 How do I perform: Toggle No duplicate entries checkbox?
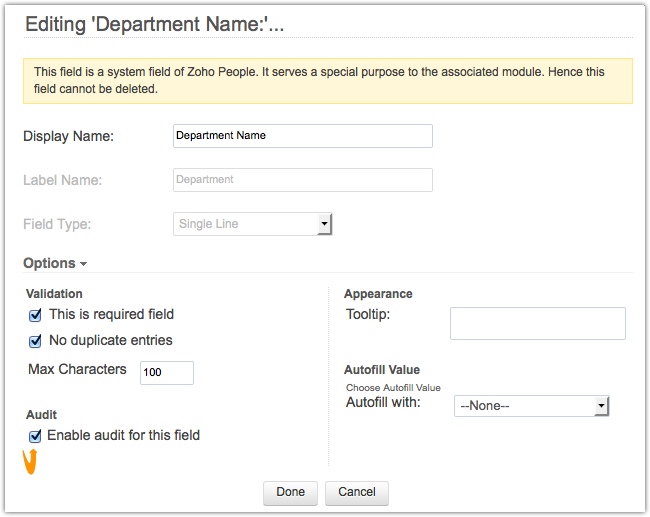(x=35, y=341)
